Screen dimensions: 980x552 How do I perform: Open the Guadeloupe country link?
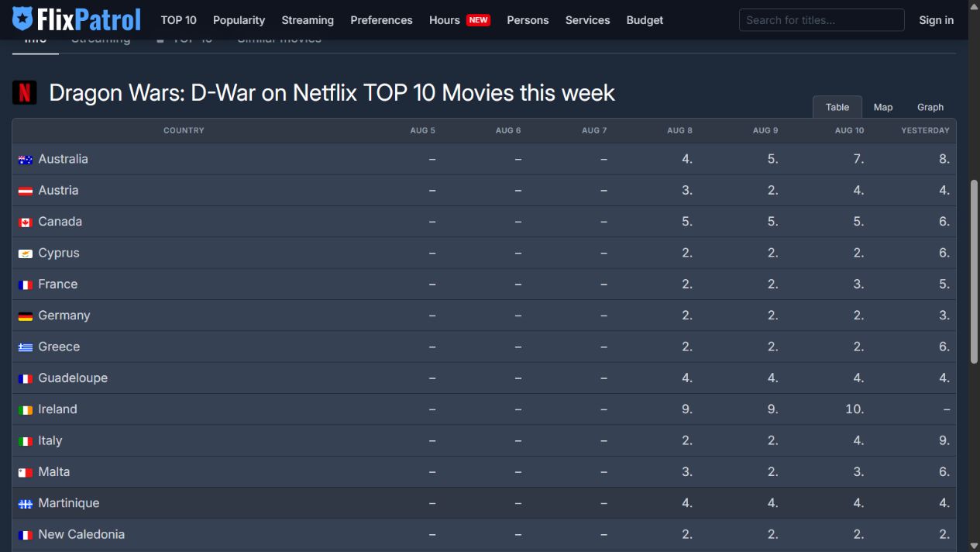pyautogui.click(x=73, y=378)
